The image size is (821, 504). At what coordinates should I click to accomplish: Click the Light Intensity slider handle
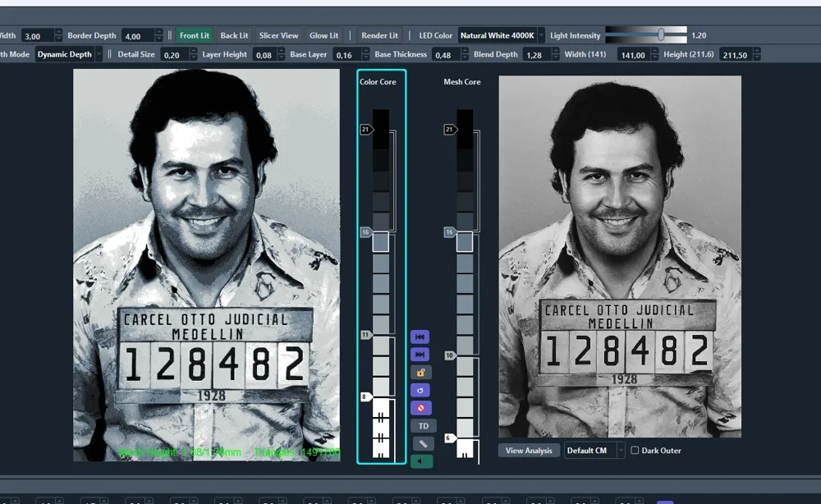tap(661, 34)
